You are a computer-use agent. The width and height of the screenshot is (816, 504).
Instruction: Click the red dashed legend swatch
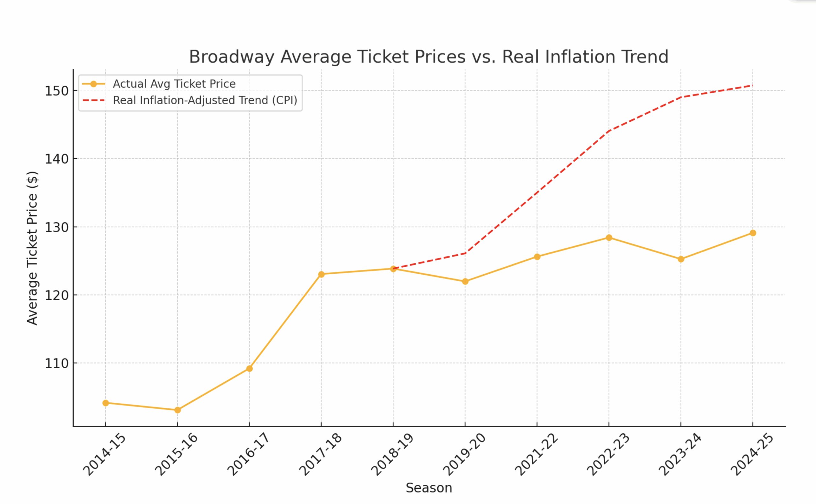(x=94, y=100)
